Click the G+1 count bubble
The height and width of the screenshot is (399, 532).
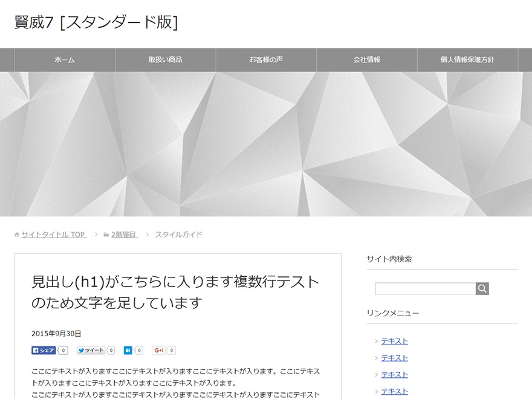(x=172, y=351)
